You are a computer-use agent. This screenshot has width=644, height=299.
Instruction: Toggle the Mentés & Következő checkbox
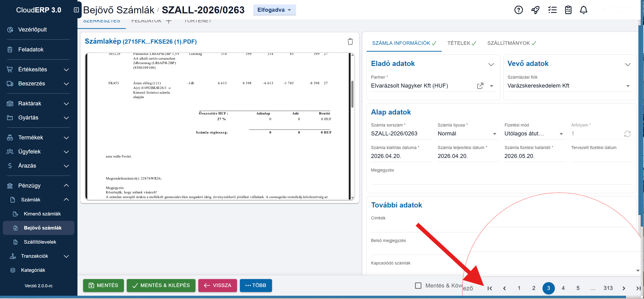coord(418,285)
